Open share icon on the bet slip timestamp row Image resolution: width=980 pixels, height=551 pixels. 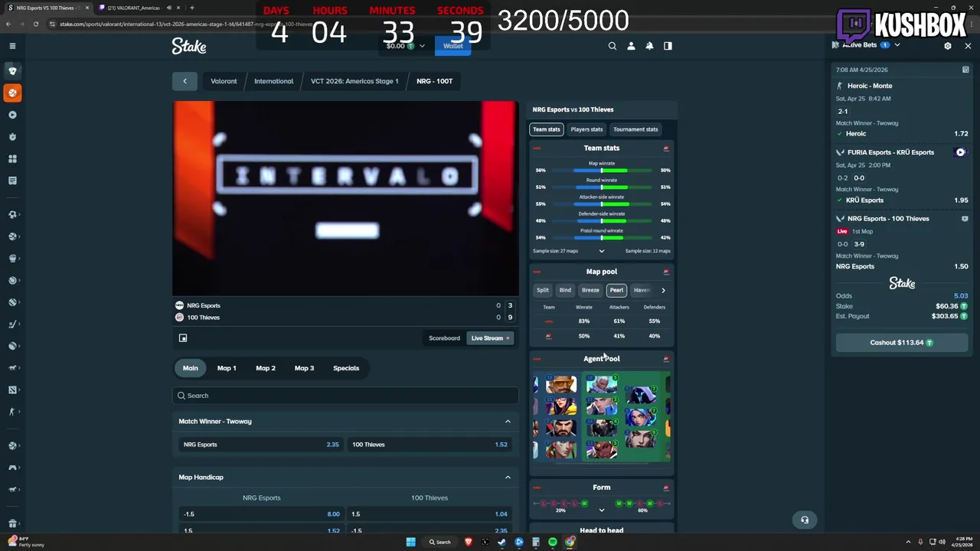pyautogui.click(x=965, y=70)
